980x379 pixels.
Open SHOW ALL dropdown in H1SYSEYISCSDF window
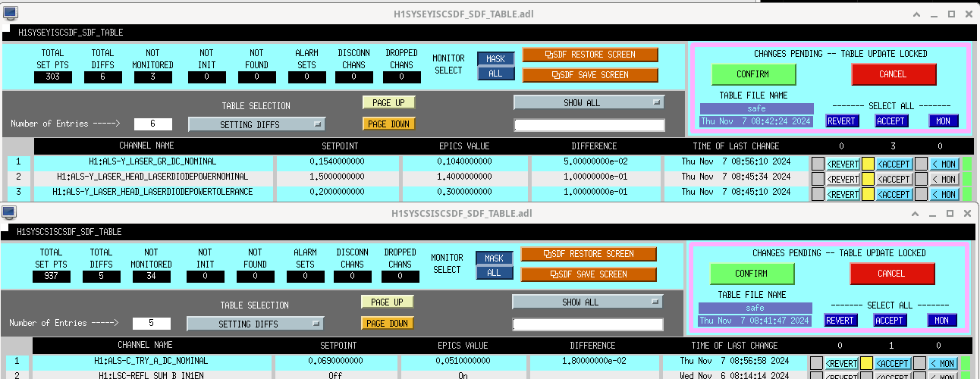click(x=589, y=102)
